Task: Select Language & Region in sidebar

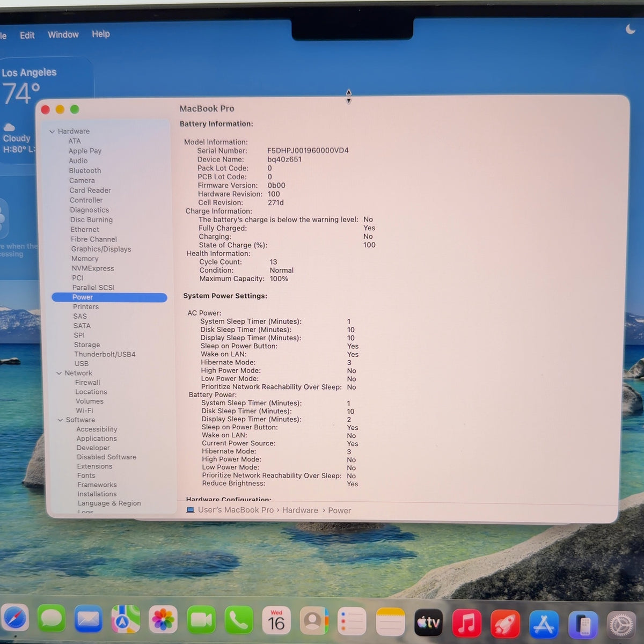Action: tap(109, 503)
